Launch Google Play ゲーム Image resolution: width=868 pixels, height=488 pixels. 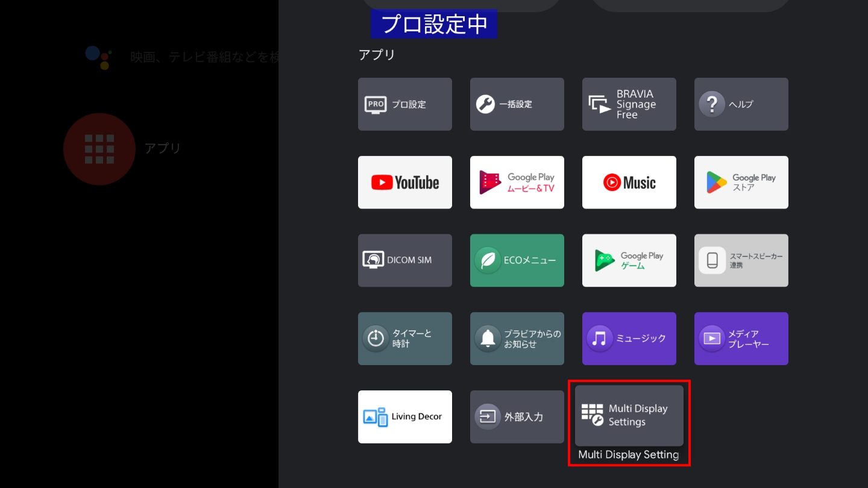pos(629,260)
